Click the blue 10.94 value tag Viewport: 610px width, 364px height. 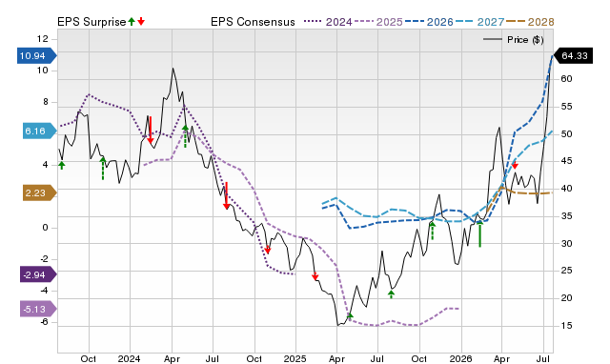coord(37,55)
